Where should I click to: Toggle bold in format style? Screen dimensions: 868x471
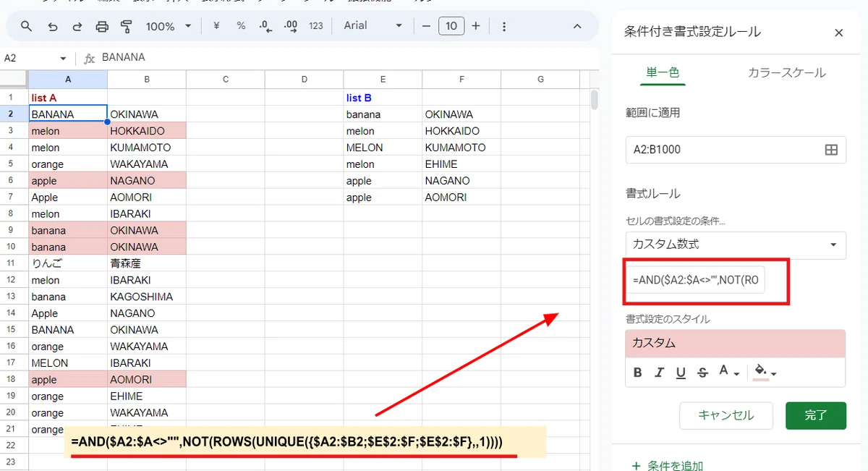(x=637, y=373)
